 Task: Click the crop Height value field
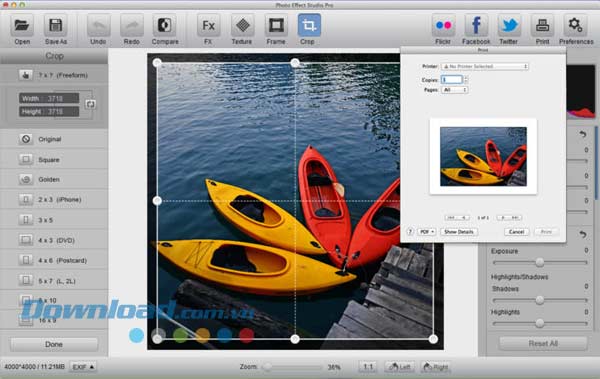(49, 112)
